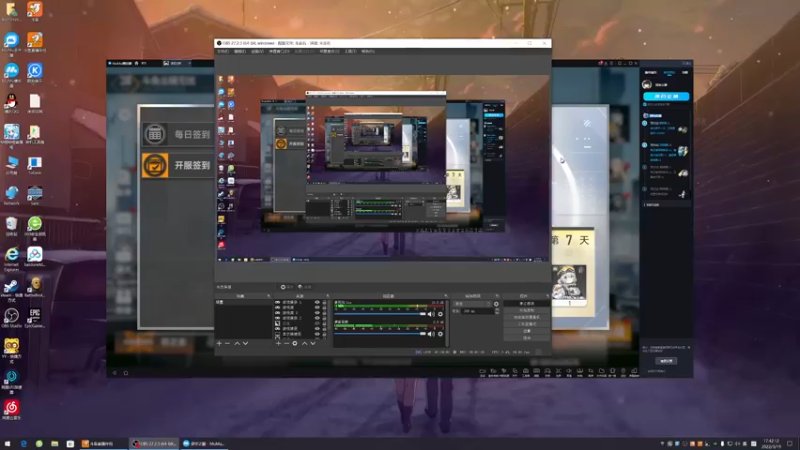Toggle lock on the third source row
800x450 pixels.
pyautogui.click(x=324, y=313)
